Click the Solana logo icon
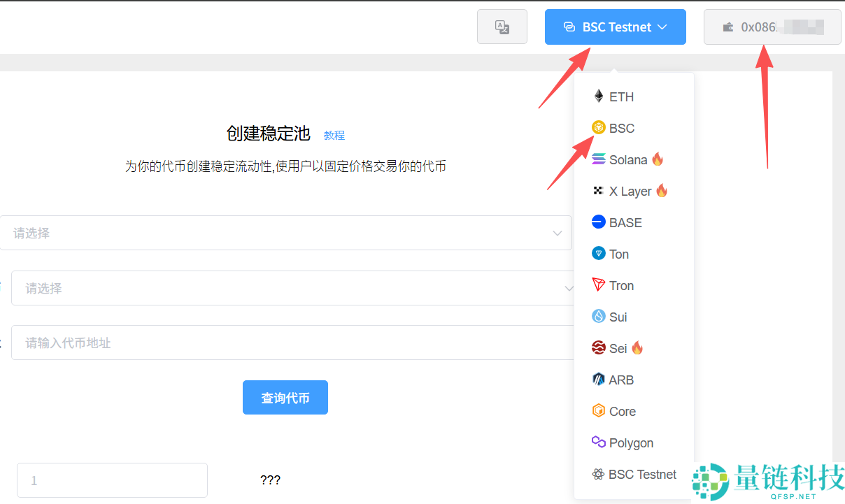The width and height of the screenshot is (845, 504). pos(598,159)
